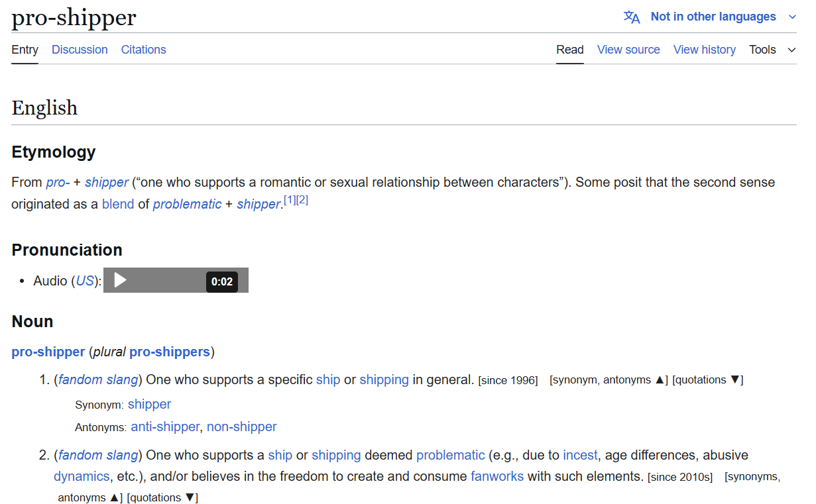
Task: Follow the blend link
Action: [x=118, y=205]
